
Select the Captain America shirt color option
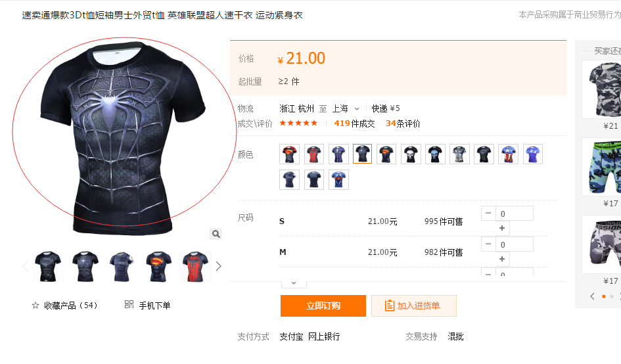[x=508, y=154]
